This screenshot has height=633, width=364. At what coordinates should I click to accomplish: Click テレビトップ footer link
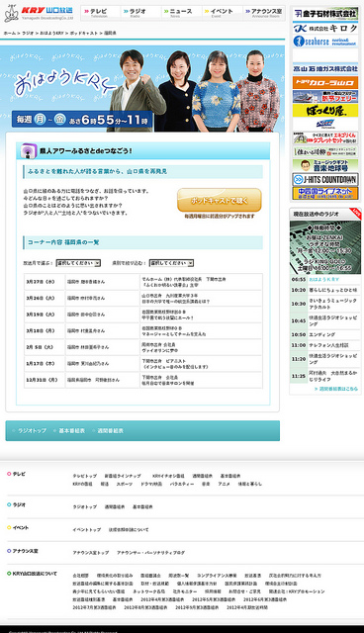85,476
